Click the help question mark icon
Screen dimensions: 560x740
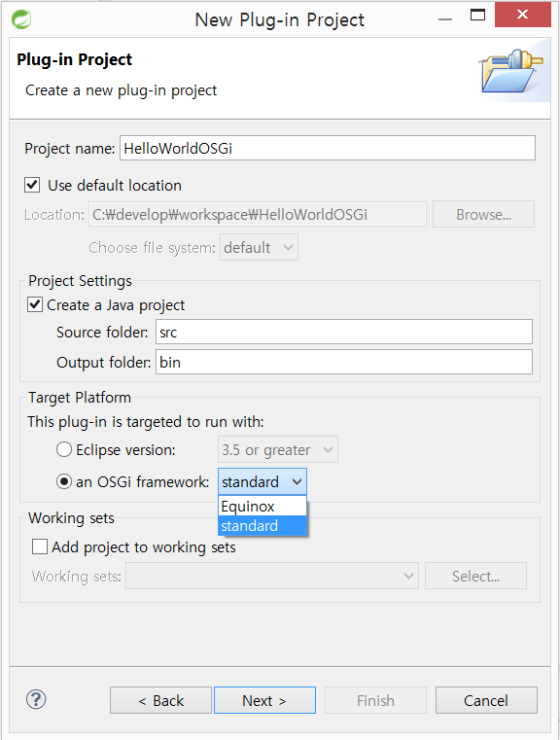click(36, 699)
